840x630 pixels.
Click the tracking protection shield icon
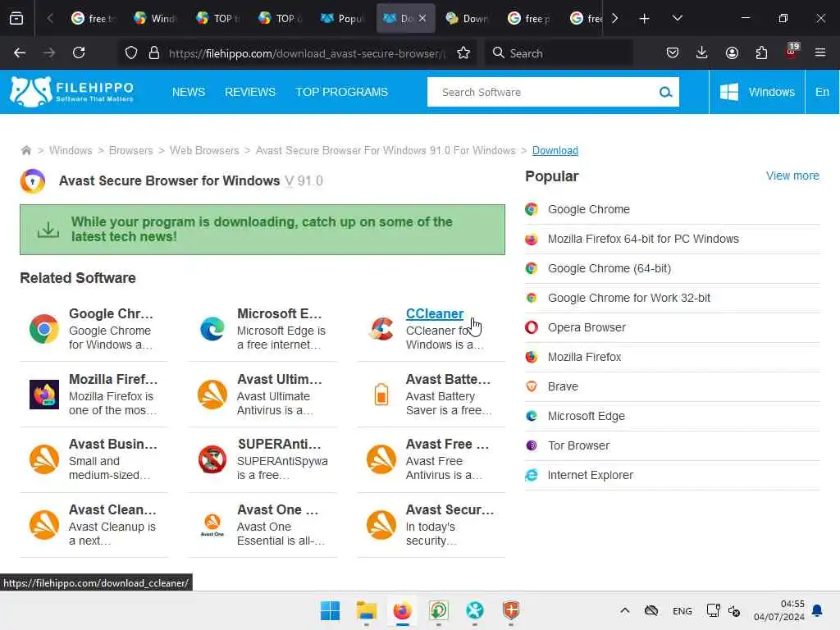tap(131, 53)
